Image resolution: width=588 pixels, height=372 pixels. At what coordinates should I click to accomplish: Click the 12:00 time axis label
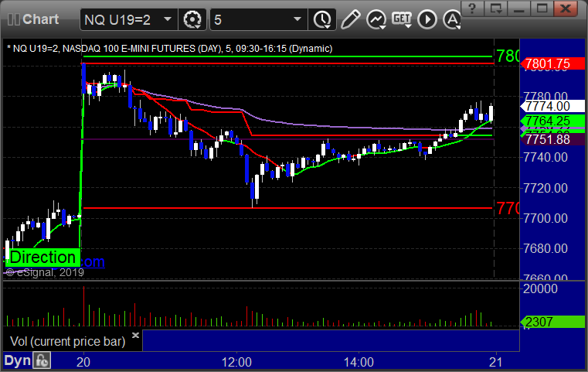236,362
